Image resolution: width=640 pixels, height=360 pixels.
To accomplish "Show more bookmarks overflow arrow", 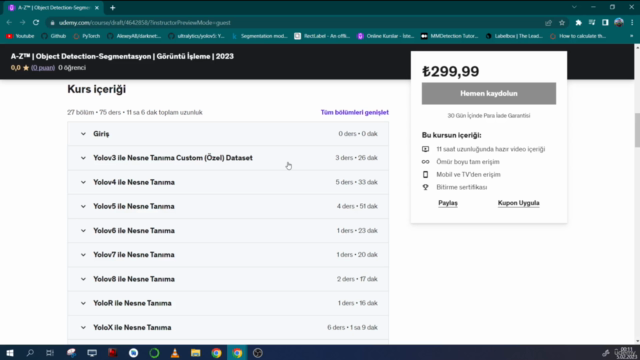I will click(631, 36).
